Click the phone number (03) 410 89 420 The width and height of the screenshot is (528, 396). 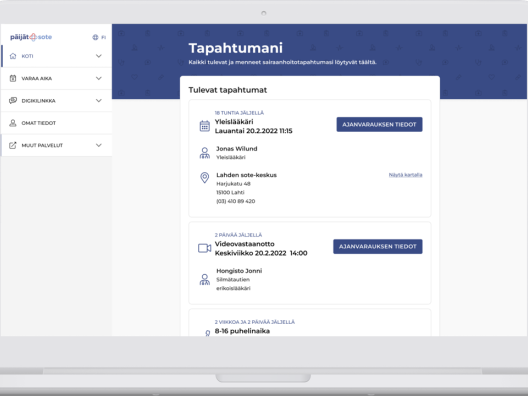[235, 201]
